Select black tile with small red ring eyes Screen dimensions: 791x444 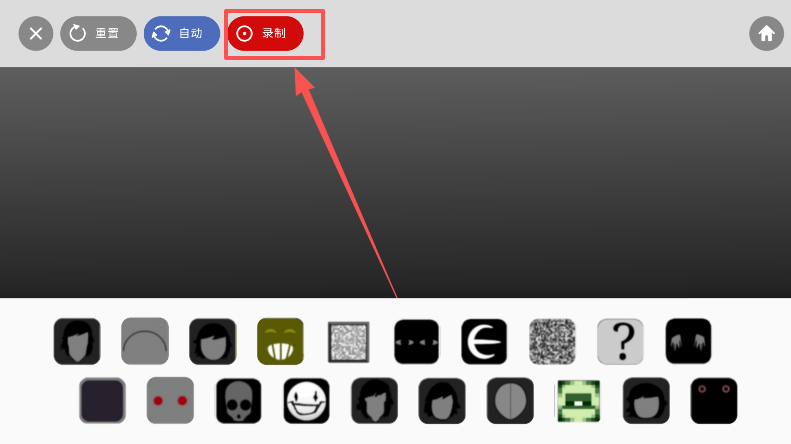(714, 401)
